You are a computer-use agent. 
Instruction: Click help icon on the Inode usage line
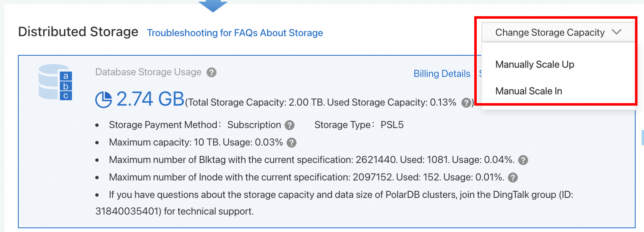click(x=513, y=178)
